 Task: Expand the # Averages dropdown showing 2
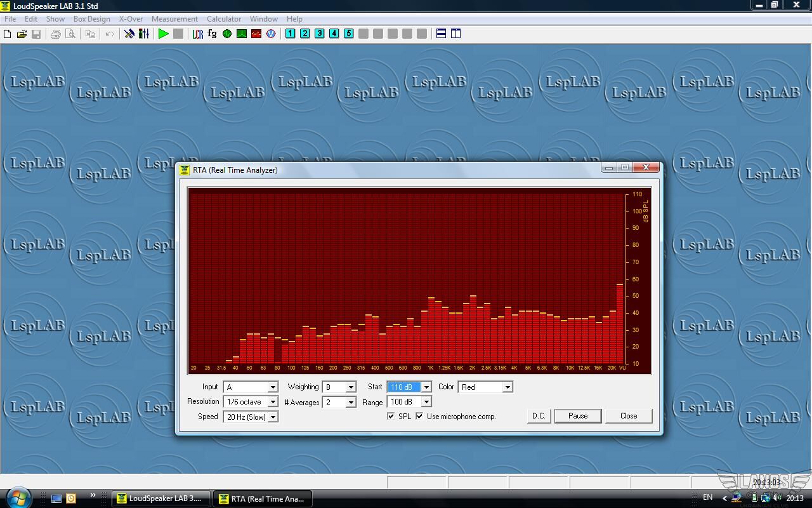point(351,403)
